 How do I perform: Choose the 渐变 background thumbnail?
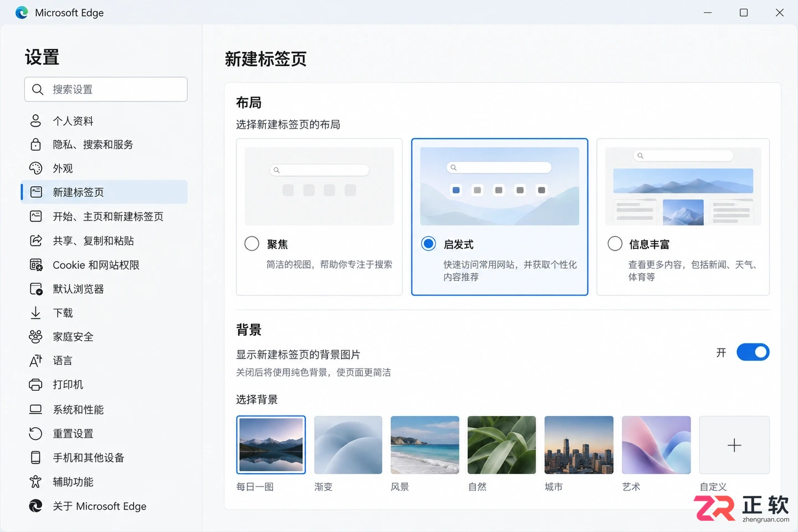coord(348,445)
